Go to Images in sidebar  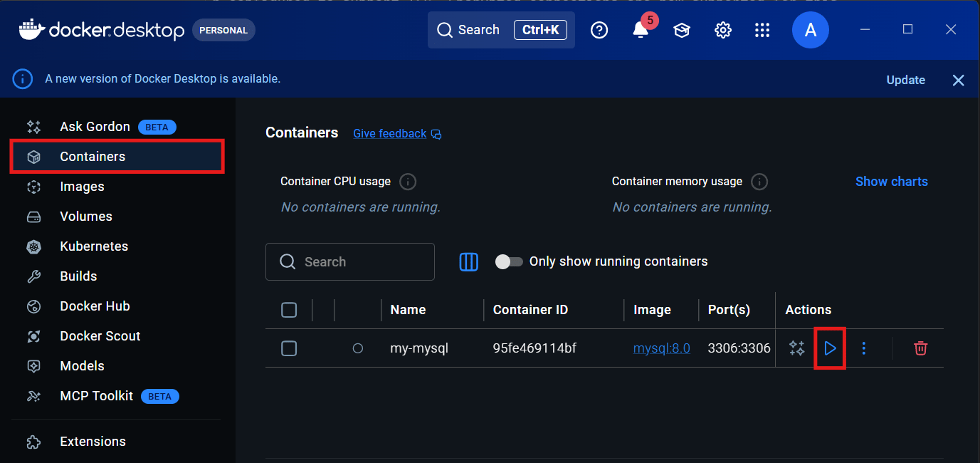tap(117, 187)
